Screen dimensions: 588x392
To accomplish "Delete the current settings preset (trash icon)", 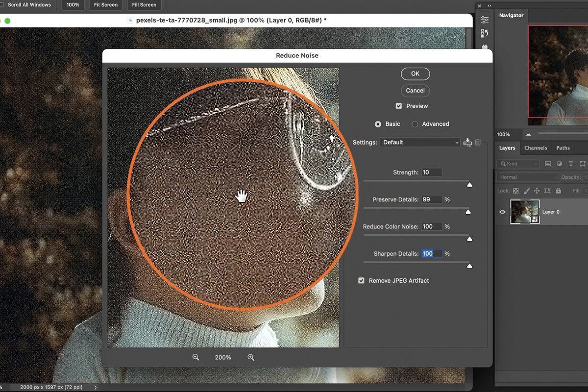I will pos(478,142).
